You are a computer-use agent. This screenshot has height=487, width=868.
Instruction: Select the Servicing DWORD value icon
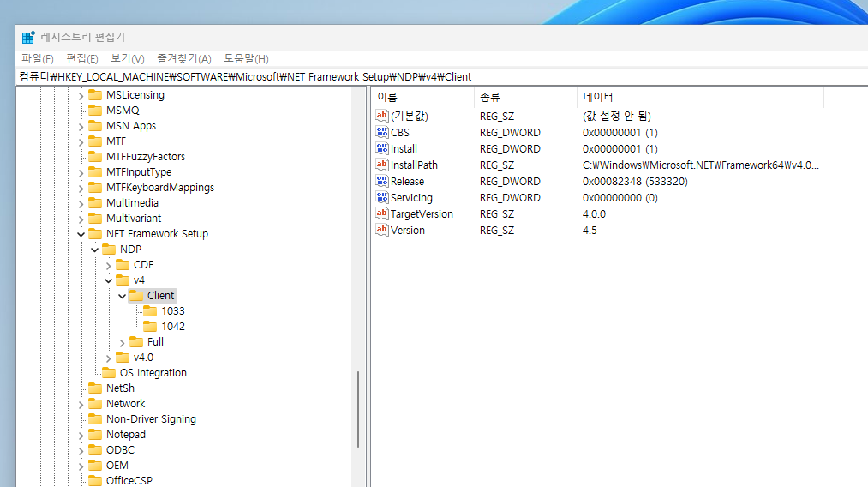tap(382, 197)
